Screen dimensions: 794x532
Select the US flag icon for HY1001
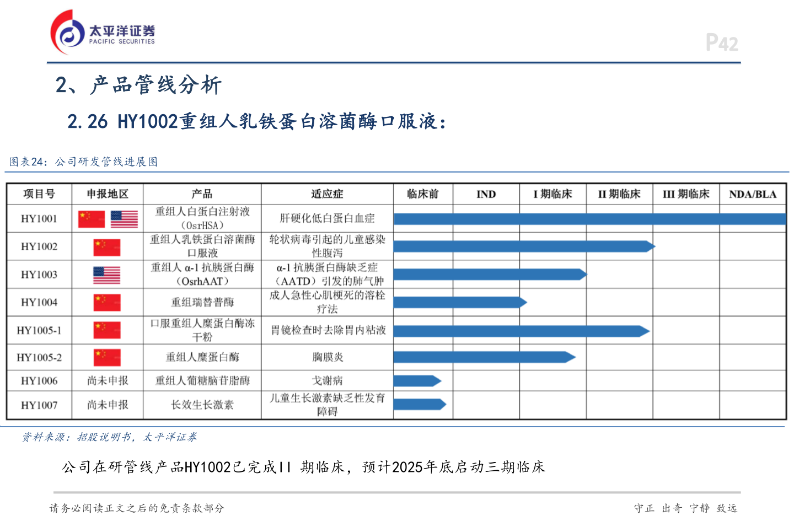124,219
